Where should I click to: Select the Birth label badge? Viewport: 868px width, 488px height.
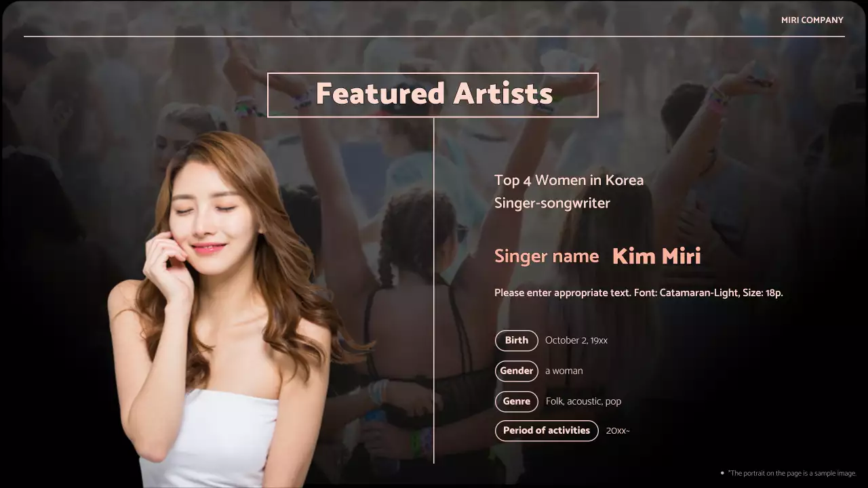coord(516,340)
